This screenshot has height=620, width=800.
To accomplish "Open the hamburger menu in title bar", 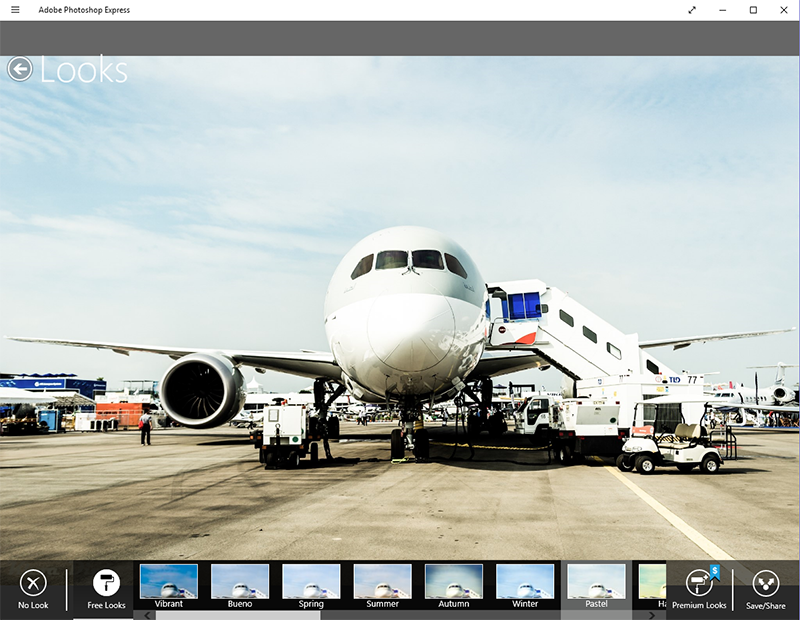I will coord(15,10).
